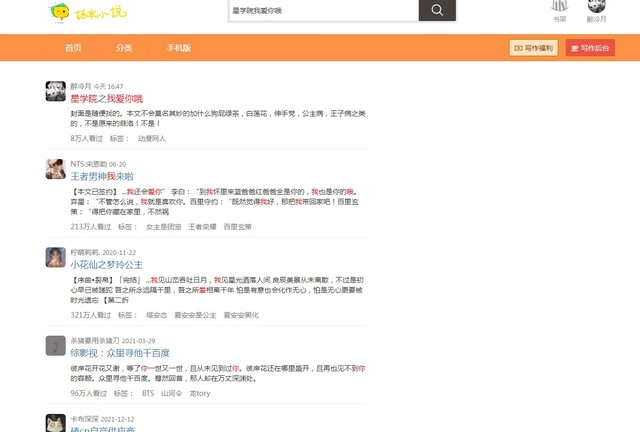
Task: Click 柠萌莉莉 author avatar
Action: [x=55, y=257]
